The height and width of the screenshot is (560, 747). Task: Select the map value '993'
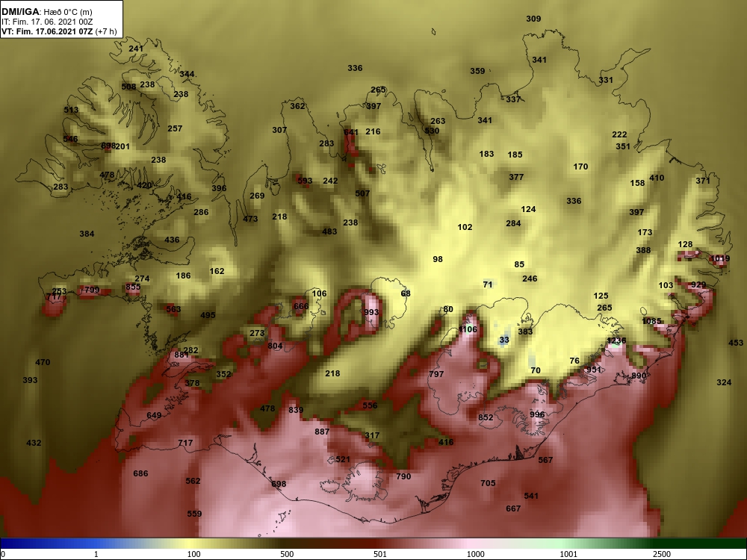pos(371,312)
